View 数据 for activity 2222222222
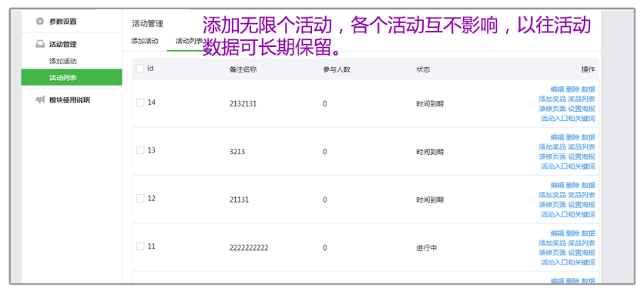The width and height of the screenshot is (644, 296). [x=588, y=233]
